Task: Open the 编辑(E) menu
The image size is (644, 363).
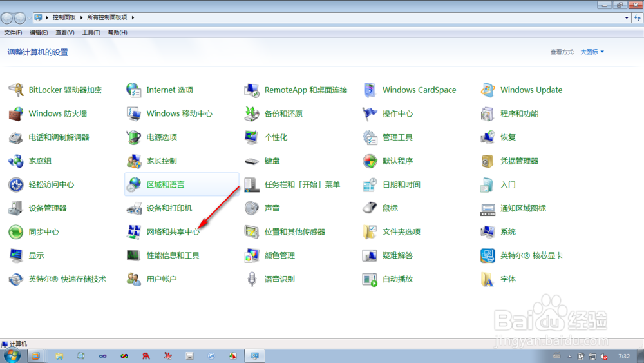Action: 39,32
